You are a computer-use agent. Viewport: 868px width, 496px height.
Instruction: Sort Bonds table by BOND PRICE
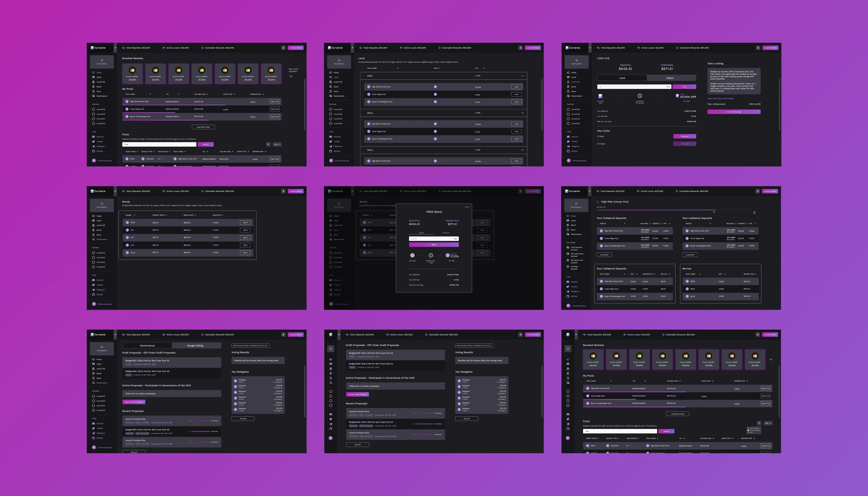tap(189, 215)
